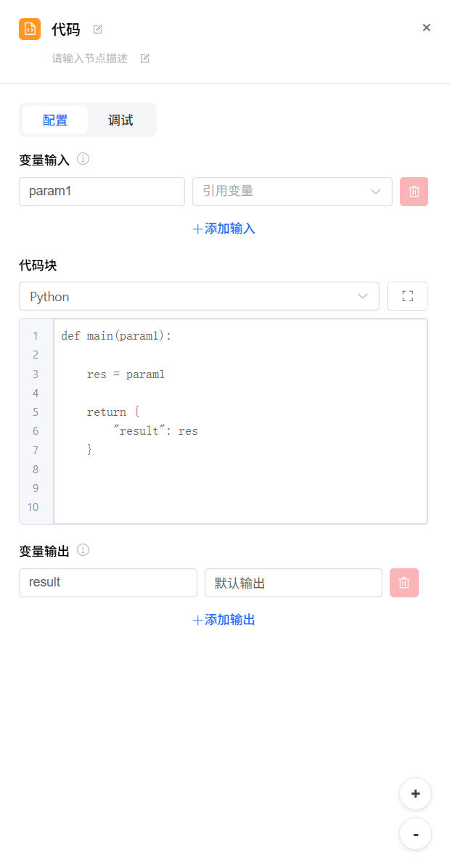
Task: Click the info icon next to 变量输出
Action: tap(83, 550)
